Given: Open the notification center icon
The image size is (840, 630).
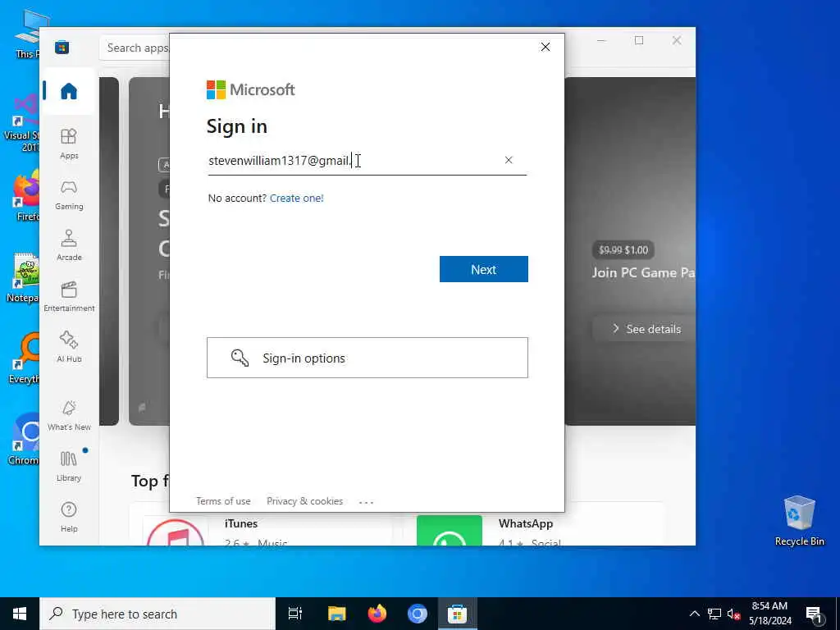Looking at the screenshot, I should pyautogui.click(x=815, y=614).
